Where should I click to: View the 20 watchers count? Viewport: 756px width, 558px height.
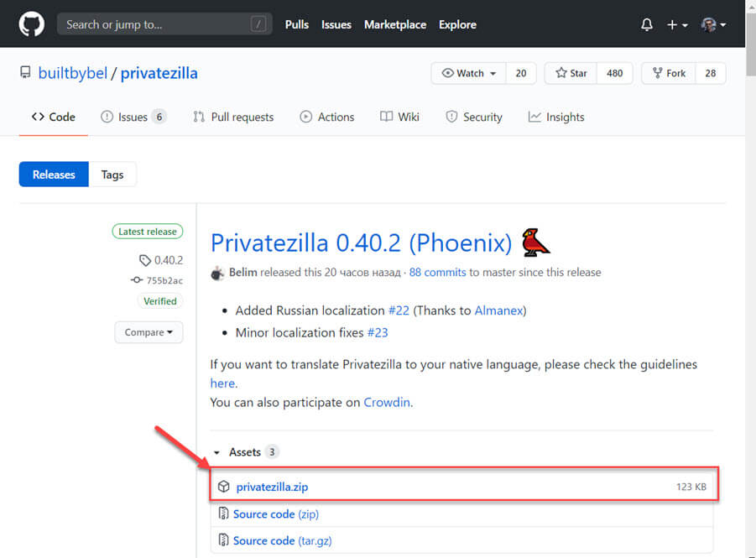point(521,73)
